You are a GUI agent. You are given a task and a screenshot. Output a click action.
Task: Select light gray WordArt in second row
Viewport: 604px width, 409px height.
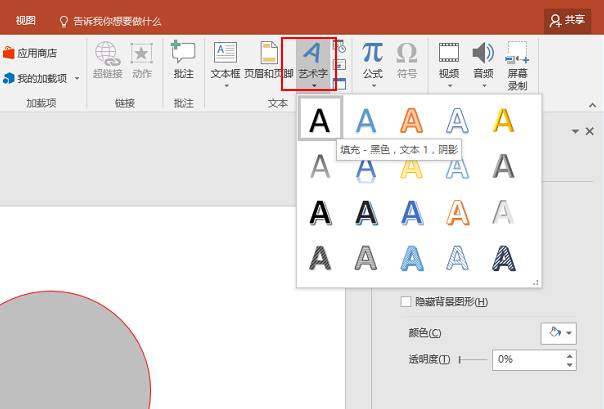[320, 166]
